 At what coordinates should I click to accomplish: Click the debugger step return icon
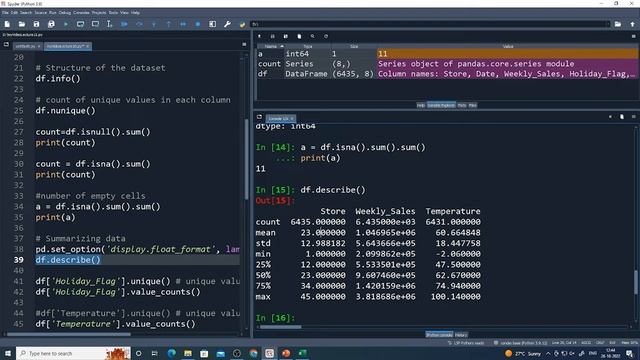pos(169,24)
